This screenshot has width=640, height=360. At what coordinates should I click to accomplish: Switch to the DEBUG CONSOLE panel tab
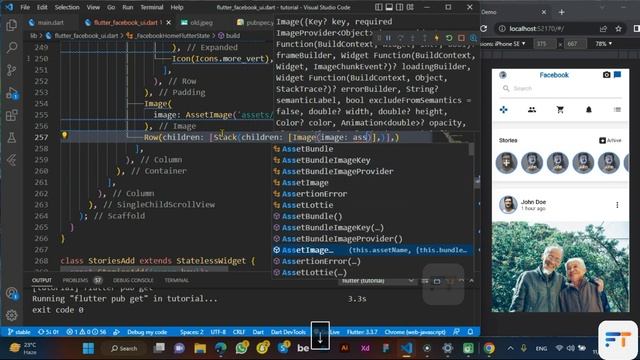[x=133, y=280]
